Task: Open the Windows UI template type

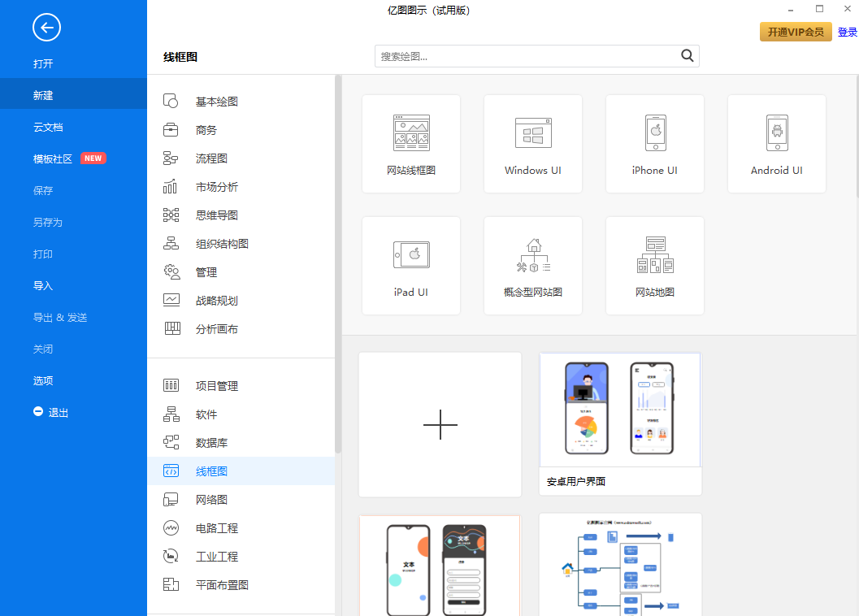Action: 533,144
